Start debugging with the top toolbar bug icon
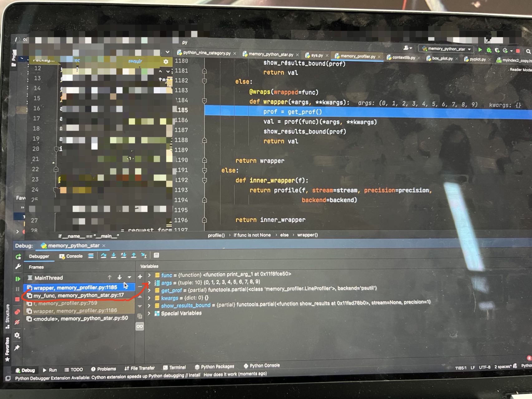 click(x=489, y=50)
